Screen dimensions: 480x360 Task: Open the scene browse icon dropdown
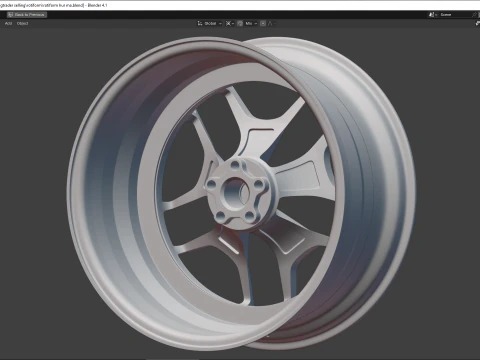[x=433, y=15]
